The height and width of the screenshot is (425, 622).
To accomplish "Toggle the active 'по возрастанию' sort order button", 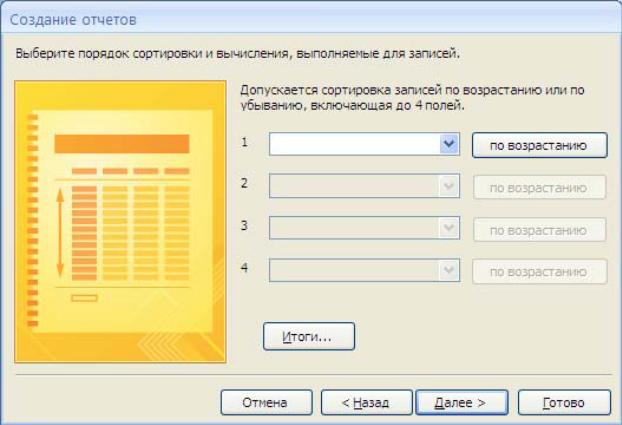I will click(x=539, y=145).
